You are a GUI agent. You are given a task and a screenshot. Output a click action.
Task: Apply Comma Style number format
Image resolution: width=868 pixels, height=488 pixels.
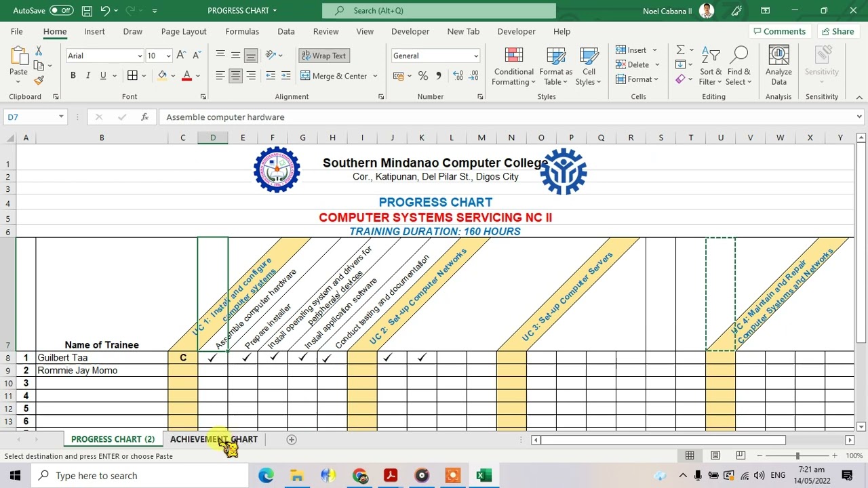coord(438,76)
